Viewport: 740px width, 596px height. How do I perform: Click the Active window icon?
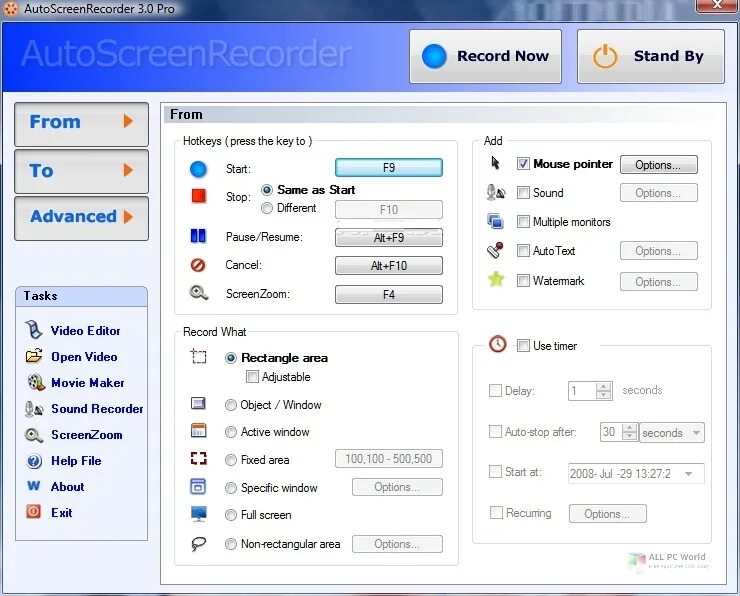pos(198,430)
